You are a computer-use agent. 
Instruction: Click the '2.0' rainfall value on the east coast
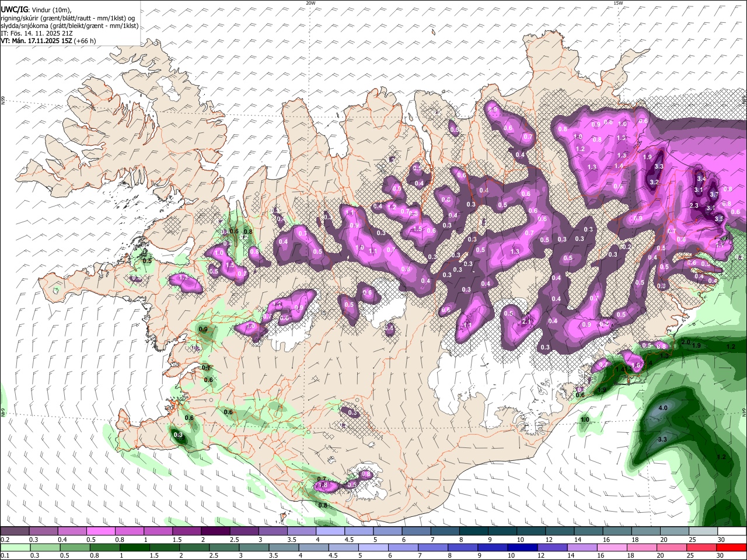686,342
